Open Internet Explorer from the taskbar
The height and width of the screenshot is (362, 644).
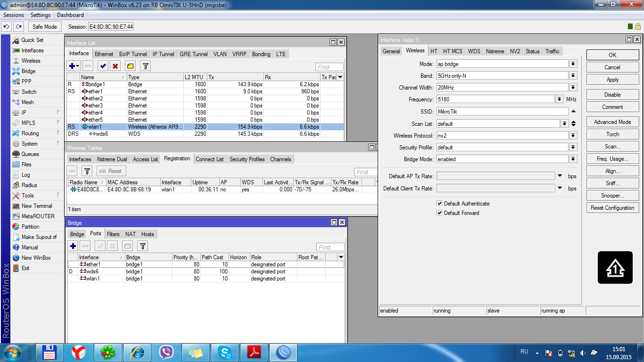pos(138,352)
